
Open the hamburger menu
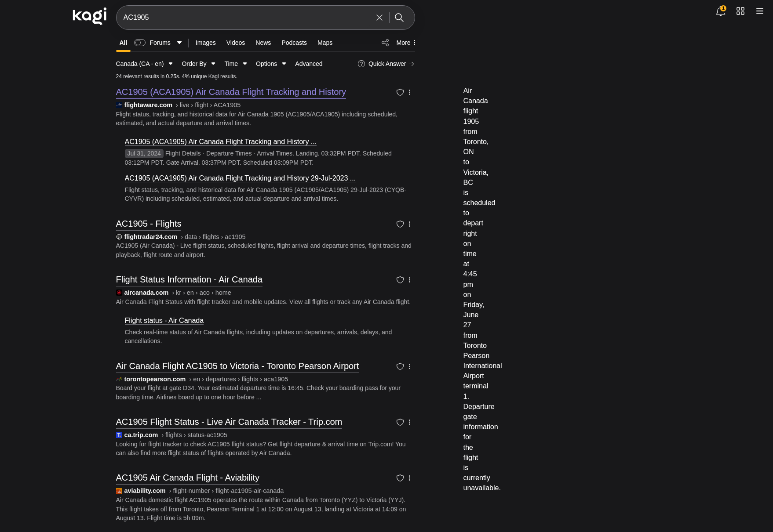pyautogui.click(x=759, y=11)
